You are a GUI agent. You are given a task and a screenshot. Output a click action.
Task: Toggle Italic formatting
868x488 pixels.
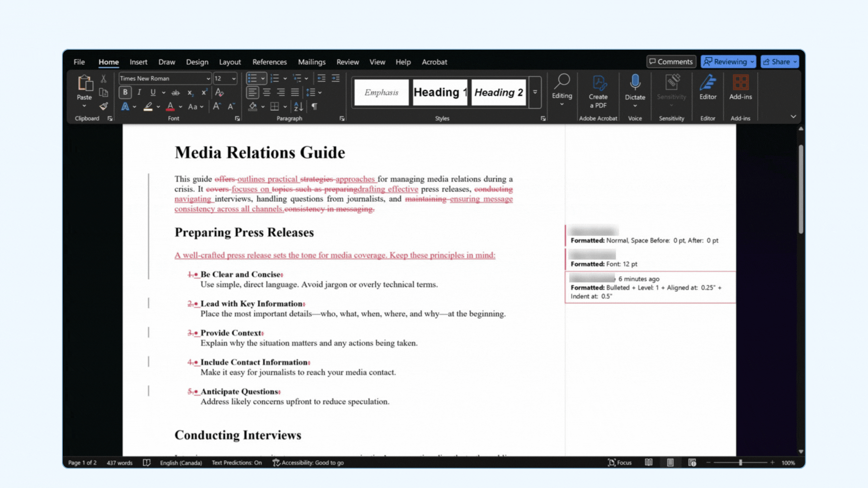click(x=139, y=93)
